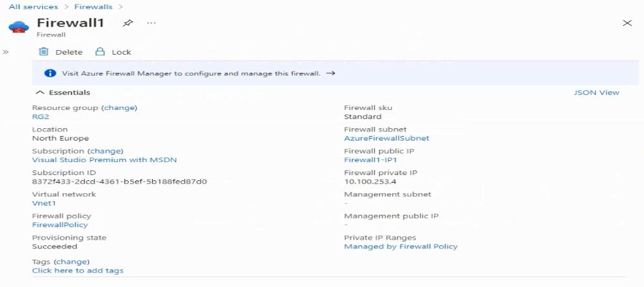Expand the left sidebar with double chevron
644x287 pixels.
pyautogui.click(x=6, y=52)
